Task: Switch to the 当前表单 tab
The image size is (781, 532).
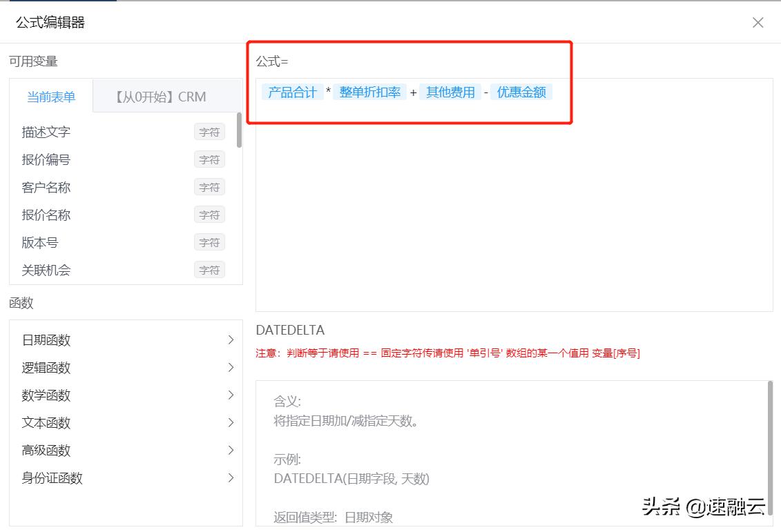Action: (x=52, y=97)
